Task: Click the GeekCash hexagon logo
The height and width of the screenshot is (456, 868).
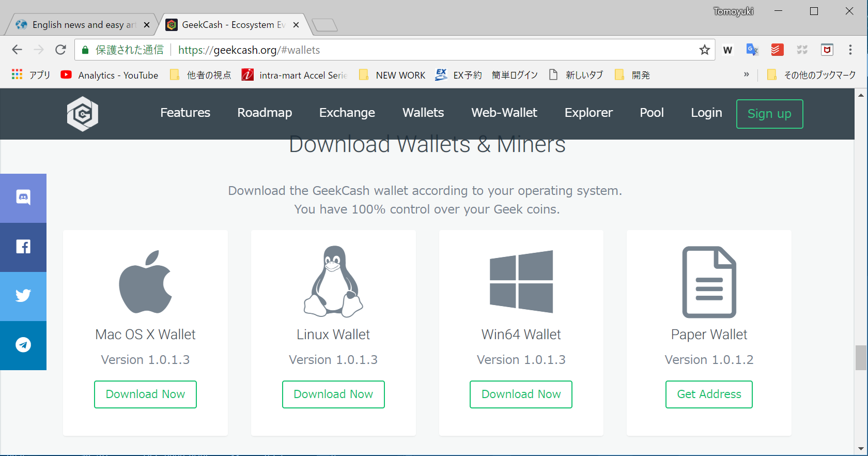Action: coord(83,114)
